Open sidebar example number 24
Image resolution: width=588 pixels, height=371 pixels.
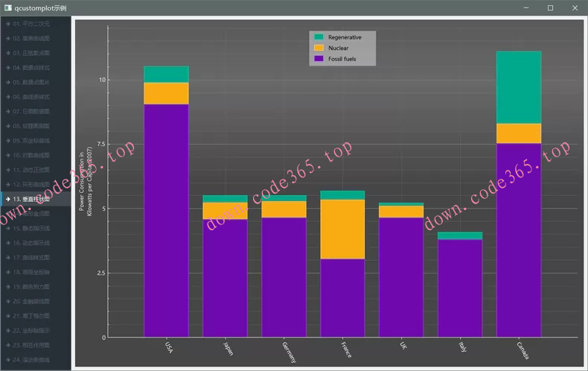pos(35,360)
